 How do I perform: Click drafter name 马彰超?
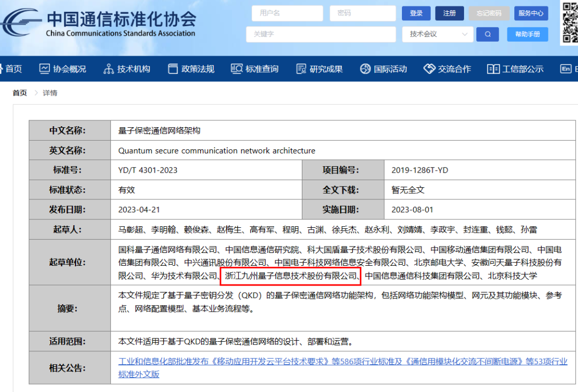[x=131, y=230]
